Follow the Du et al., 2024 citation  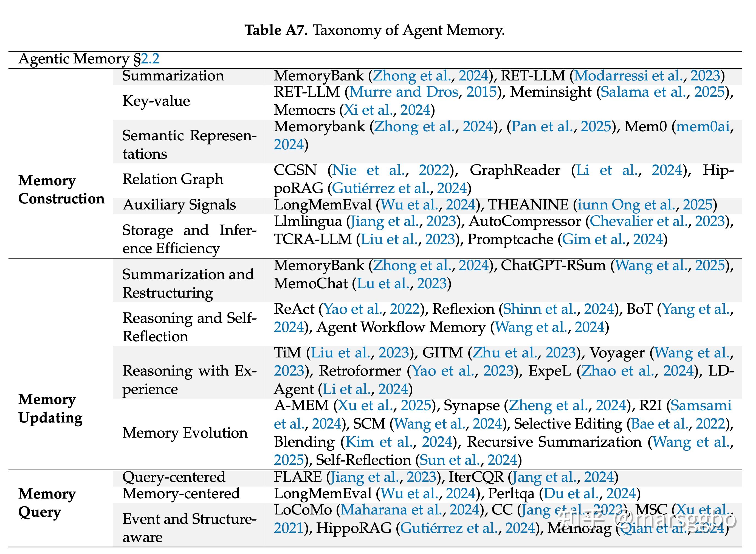coord(590,494)
